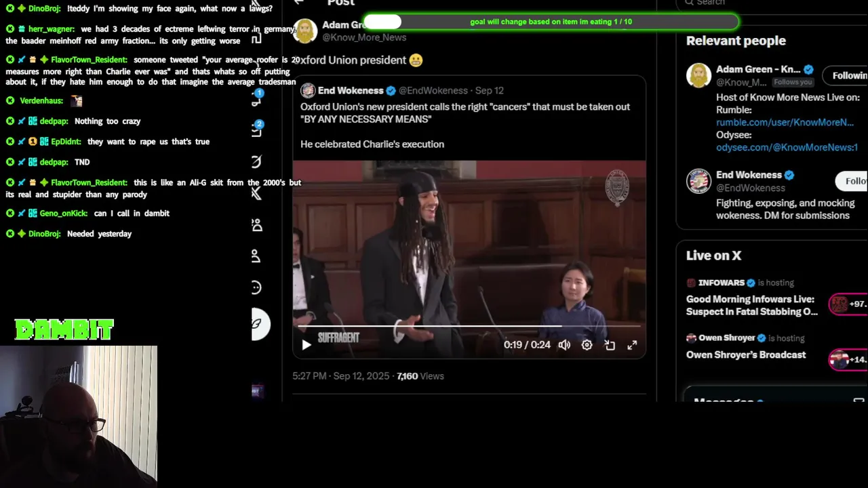Click green Kick badge next to Verdenhaus
Viewport: 868px width, 488px height.
[10, 100]
